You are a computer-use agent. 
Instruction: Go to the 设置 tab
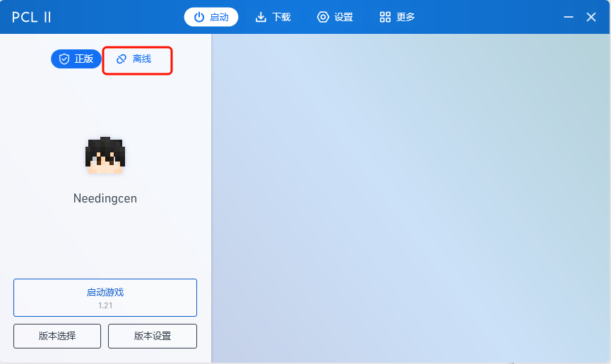pos(335,17)
